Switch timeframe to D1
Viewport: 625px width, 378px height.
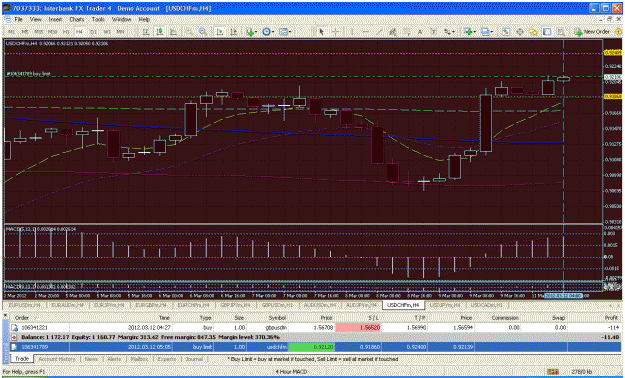tap(93, 32)
